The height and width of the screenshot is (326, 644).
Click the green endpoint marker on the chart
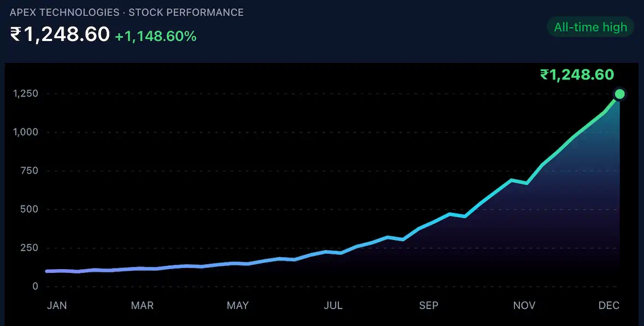[x=619, y=94]
